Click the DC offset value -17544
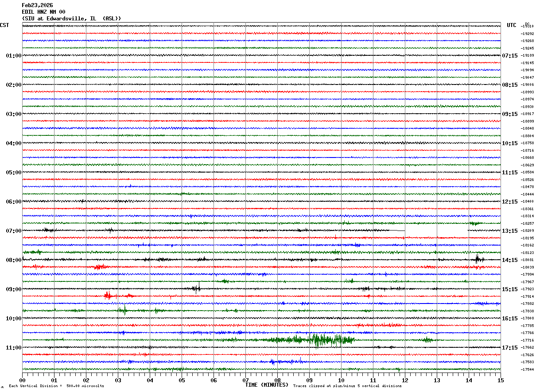This screenshot has width=536, height=392. pyautogui.click(x=528, y=369)
